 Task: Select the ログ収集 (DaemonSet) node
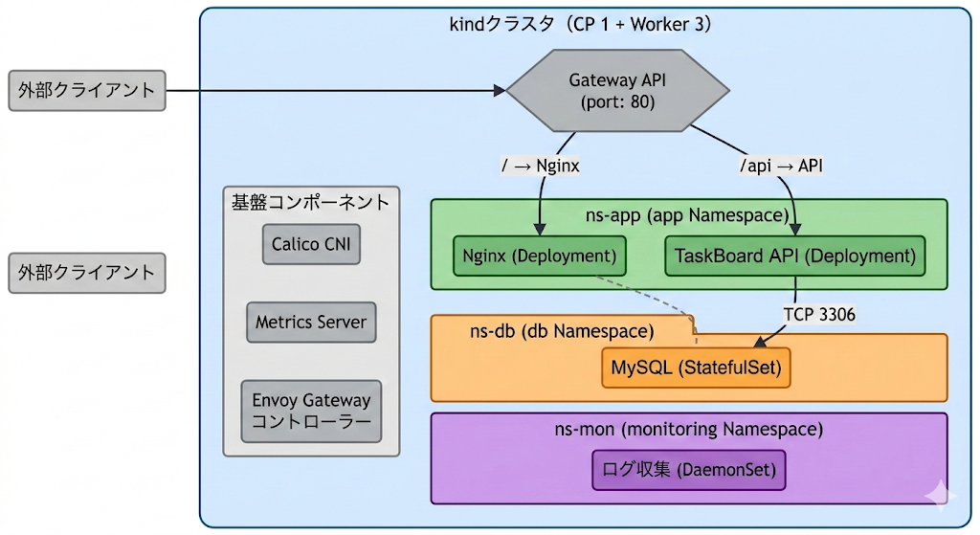pos(688,470)
